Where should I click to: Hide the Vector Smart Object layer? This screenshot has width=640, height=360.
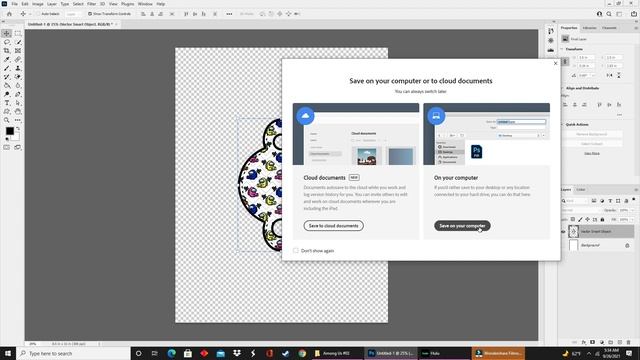[563, 231]
